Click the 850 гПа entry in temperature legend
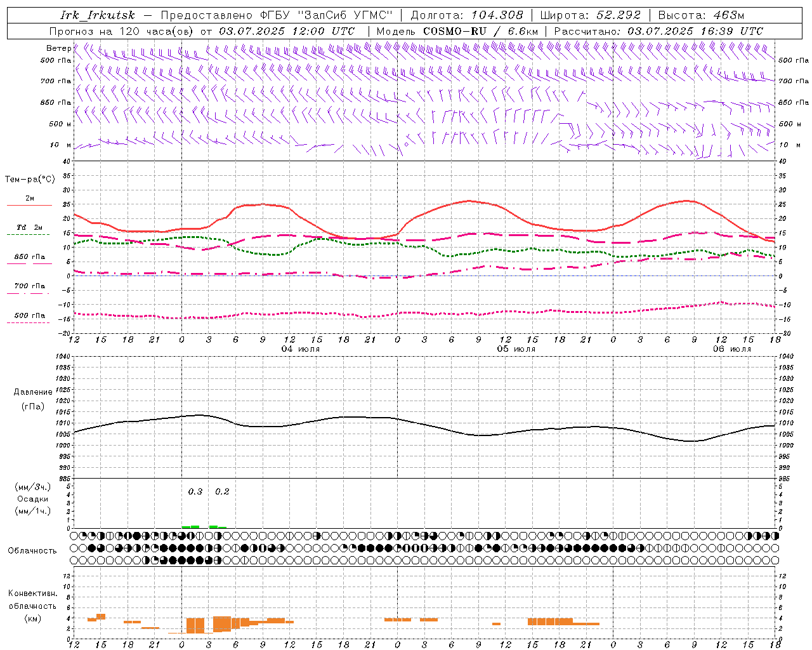The image size is (812, 650). pyautogui.click(x=29, y=257)
